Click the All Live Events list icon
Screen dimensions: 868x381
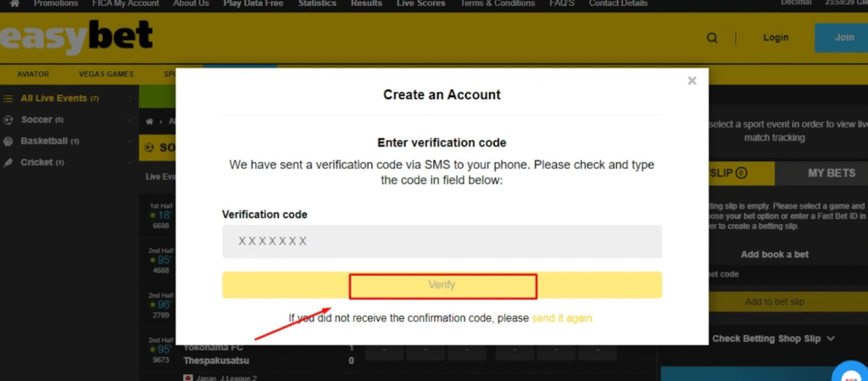point(8,98)
